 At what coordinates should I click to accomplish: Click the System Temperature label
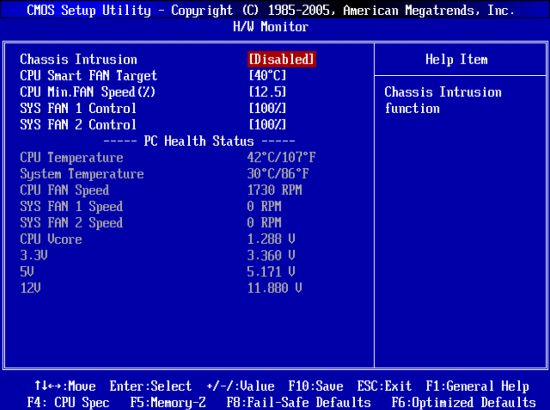pyautogui.click(x=82, y=174)
